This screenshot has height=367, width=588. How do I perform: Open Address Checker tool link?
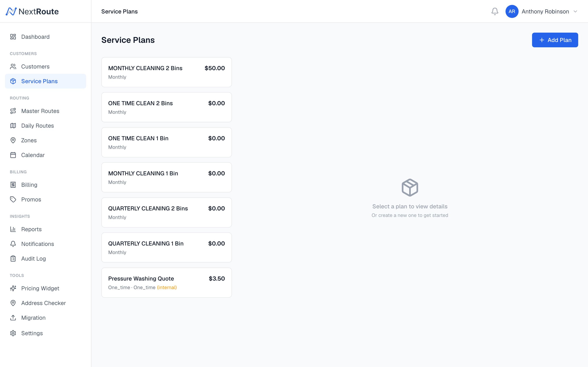coord(43,303)
